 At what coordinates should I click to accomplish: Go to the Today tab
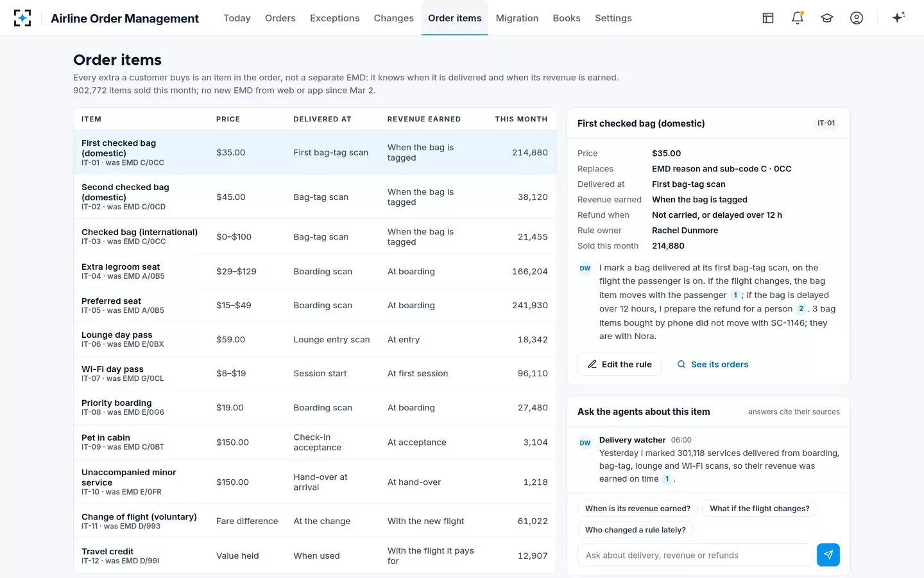237,18
